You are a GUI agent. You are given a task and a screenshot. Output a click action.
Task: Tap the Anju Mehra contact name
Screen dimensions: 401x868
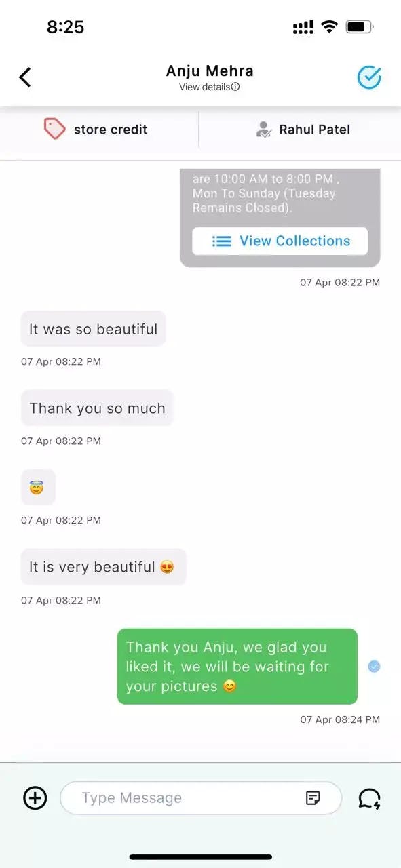pos(210,71)
